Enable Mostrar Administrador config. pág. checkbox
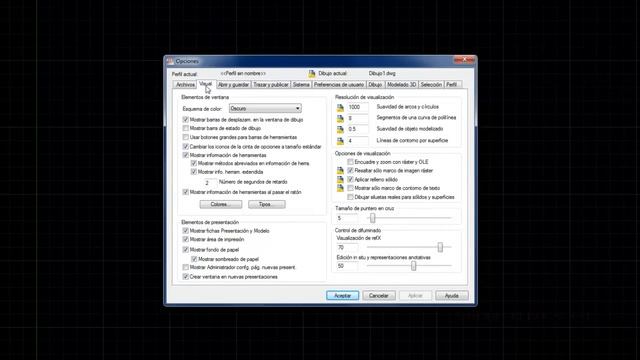This screenshot has height=360, width=640. coord(186,267)
